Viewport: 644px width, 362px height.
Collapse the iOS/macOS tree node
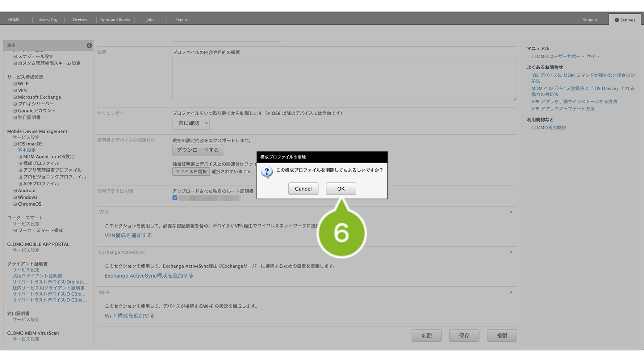[x=15, y=144]
